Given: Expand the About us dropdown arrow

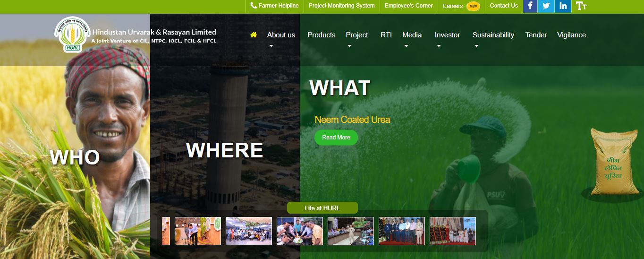Looking at the screenshot, I should click(x=271, y=46).
